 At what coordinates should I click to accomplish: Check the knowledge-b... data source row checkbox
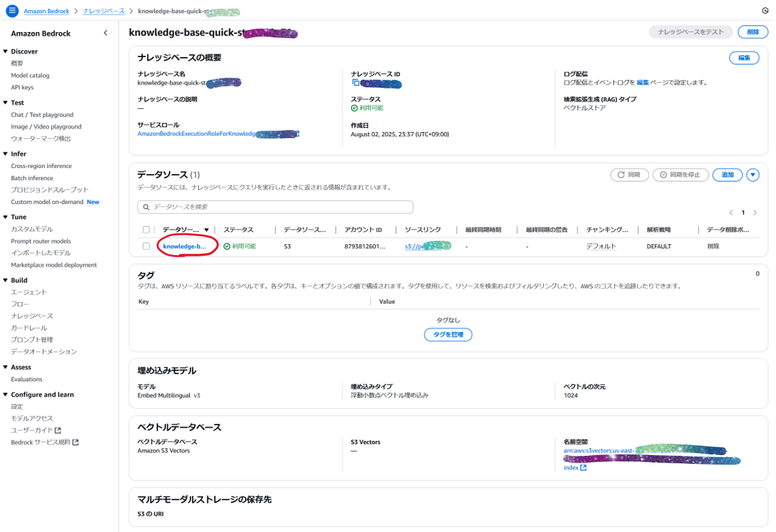pyautogui.click(x=146, y=246)
